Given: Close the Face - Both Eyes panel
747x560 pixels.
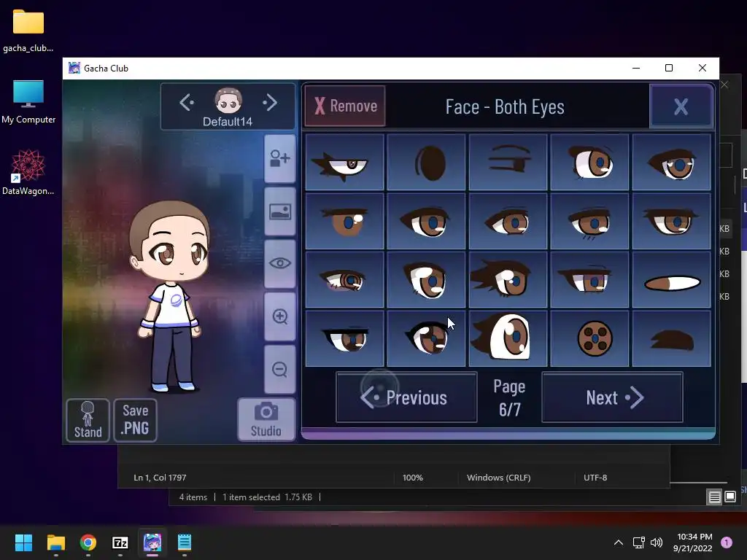Looking at the screenshot, I should tap(681, 106).
